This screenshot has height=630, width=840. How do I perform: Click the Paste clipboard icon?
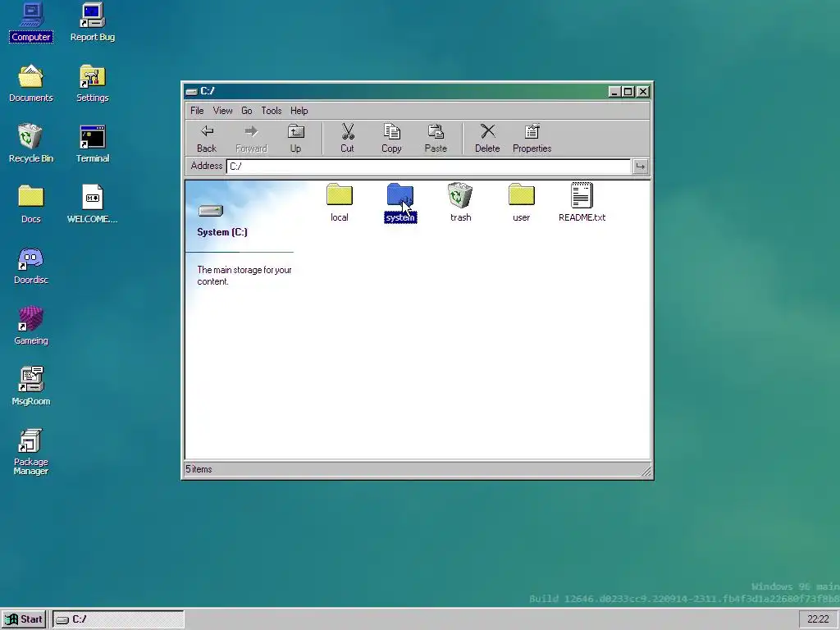[436, 138]
